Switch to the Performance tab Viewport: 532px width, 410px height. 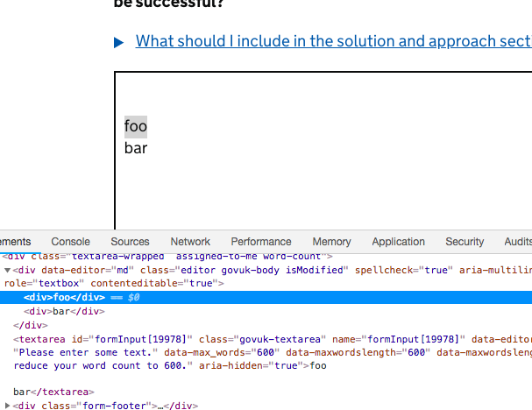[261, 242]
